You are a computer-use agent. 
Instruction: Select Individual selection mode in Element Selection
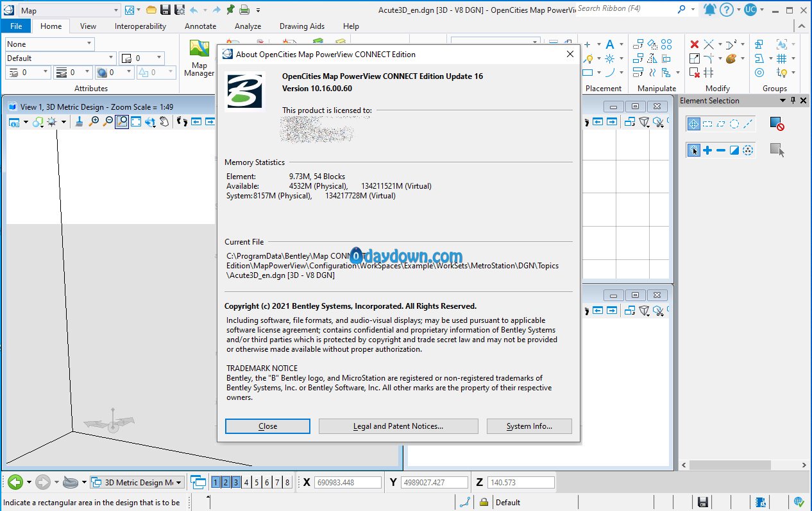(x=693, y=124)
